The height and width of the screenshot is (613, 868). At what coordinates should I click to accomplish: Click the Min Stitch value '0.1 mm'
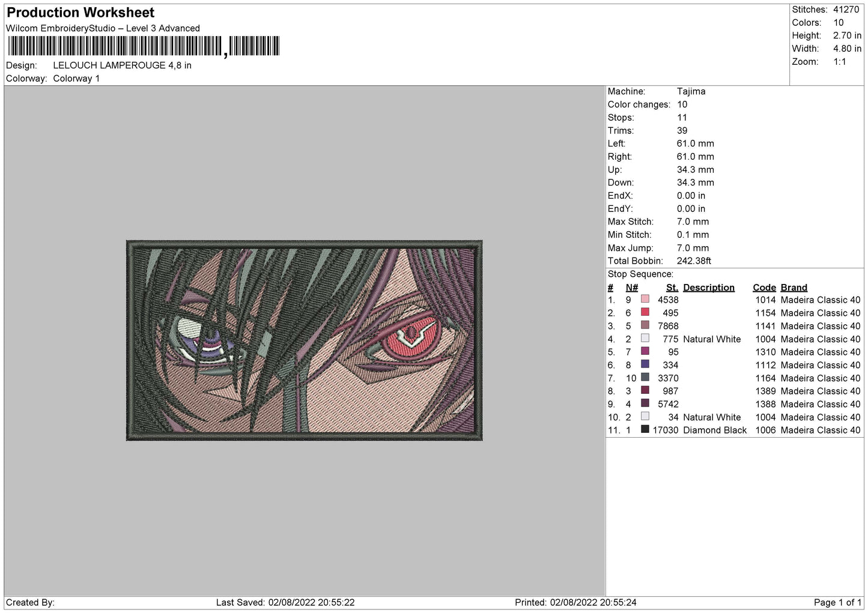pyautogui.click(x=693, y=235)
